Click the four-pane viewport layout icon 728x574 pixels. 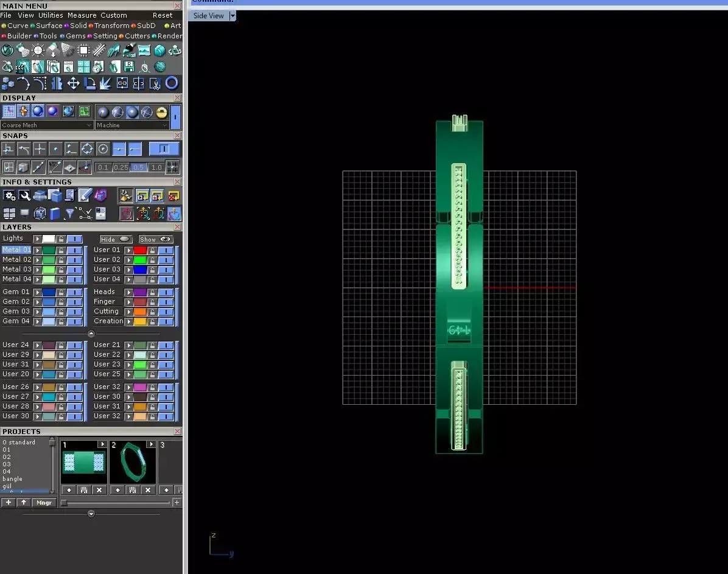9,213
